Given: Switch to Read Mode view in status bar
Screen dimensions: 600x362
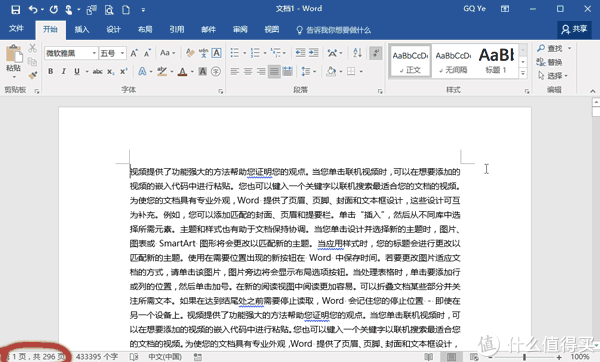Looking at the screenshot, I should click(429, 357).
